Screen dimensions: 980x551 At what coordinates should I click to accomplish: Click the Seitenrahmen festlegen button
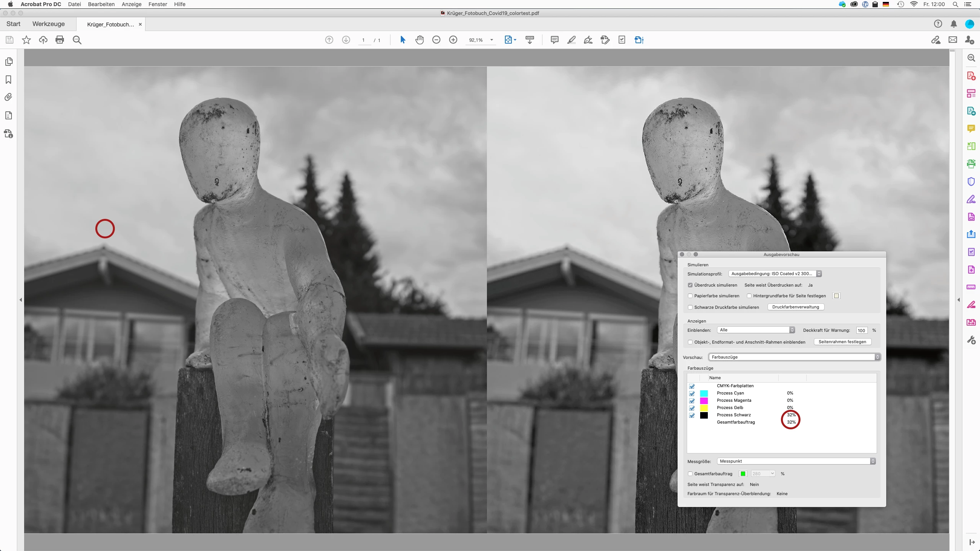[842, 342]
